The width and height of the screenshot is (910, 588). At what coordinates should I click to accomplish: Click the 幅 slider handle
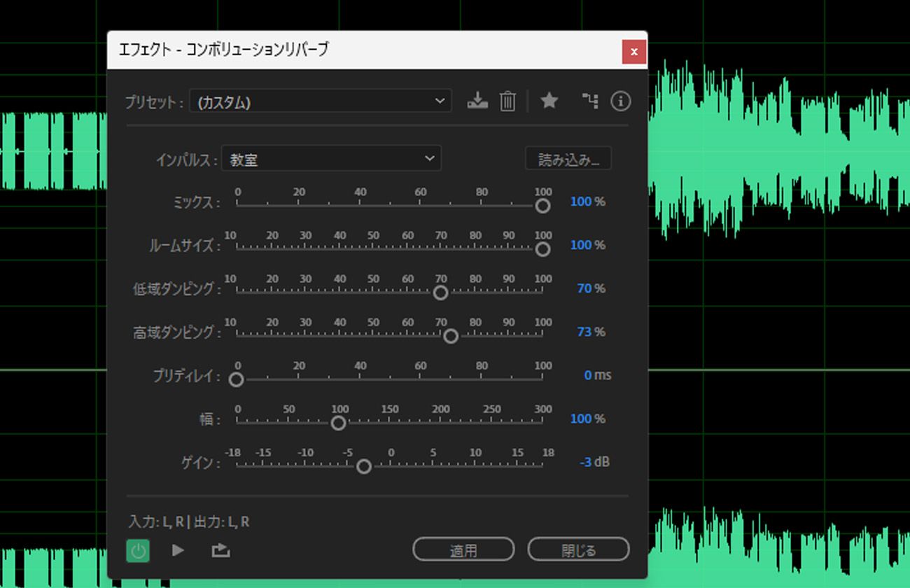click(x=338, y=423)
